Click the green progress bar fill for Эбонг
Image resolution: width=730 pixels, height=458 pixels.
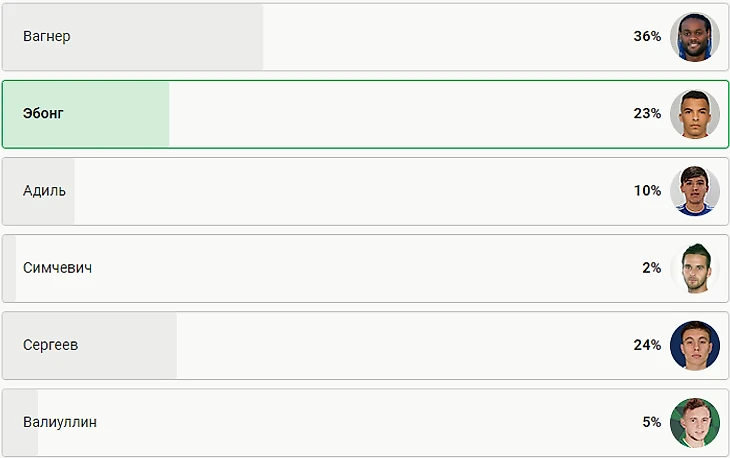(120, 114)
